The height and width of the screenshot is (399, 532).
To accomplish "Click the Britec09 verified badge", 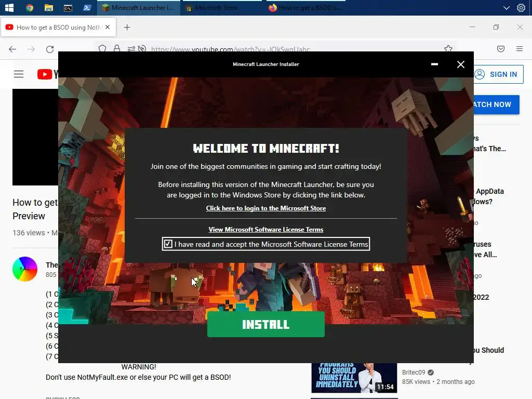I will (x=431, y=373).
